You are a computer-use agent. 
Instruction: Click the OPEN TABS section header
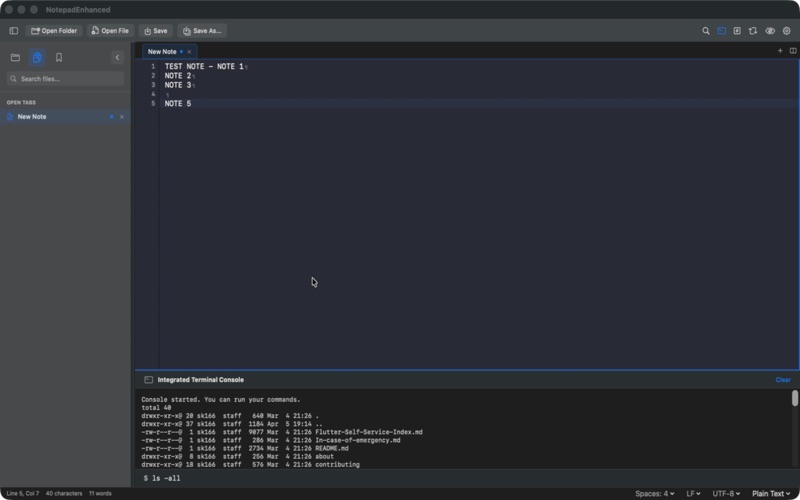pos(21,103)
